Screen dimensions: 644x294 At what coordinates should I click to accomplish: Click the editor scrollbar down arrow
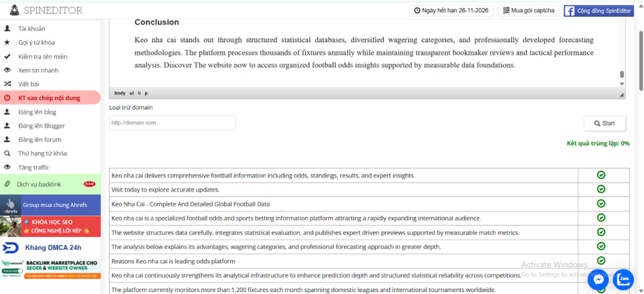pos(622,84)
